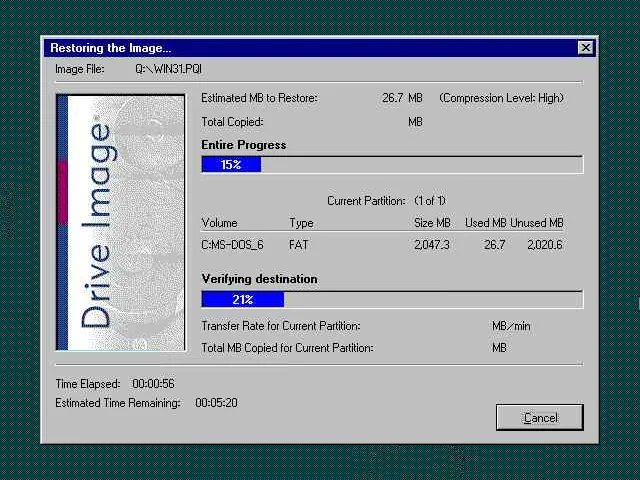Screen dimensions: 640x480
Task: Click the "(1 of 1)" partition count
Action: [430, 201]
